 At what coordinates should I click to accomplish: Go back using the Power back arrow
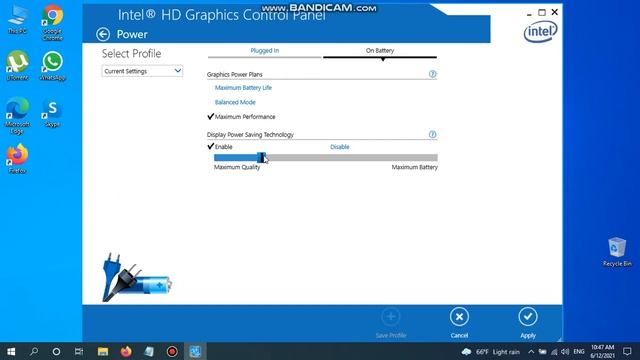[x=103, y=34]
